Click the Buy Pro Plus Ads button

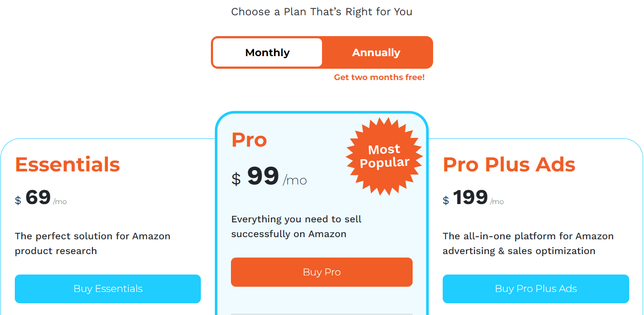tap(536, 288)
